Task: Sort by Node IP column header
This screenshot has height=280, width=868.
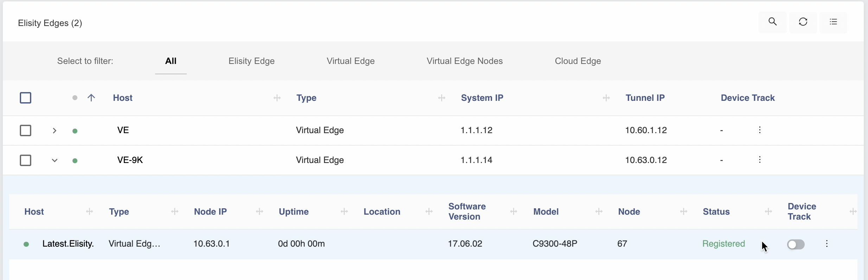Action: pyautogui.click(x=210, y=211)
